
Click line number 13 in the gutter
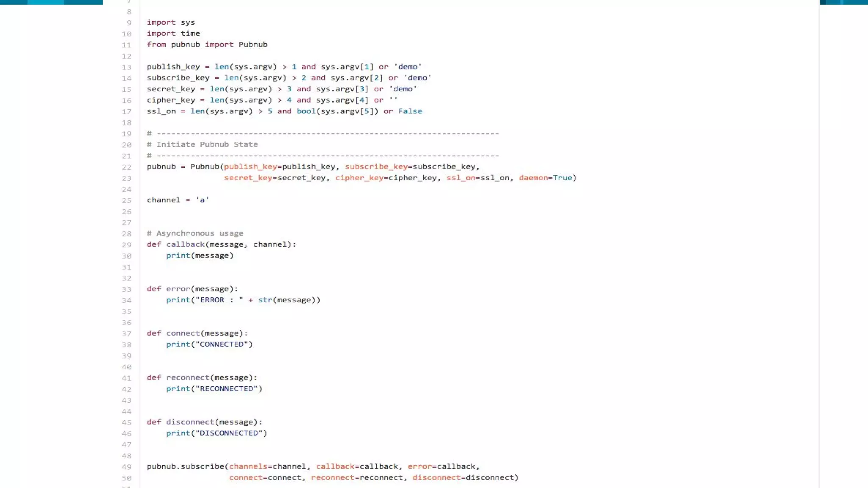click(x=126, y=67)
